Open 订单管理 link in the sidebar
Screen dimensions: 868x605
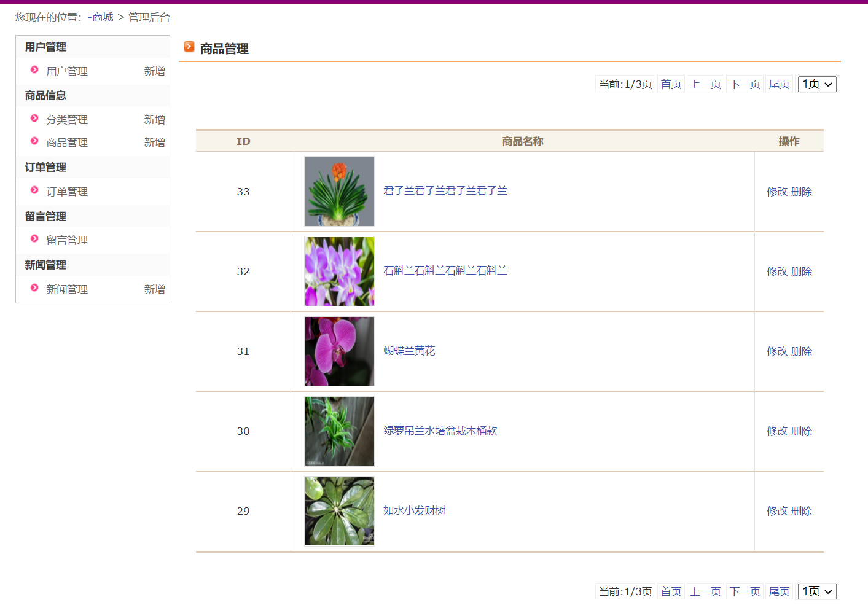coord(67,192)
